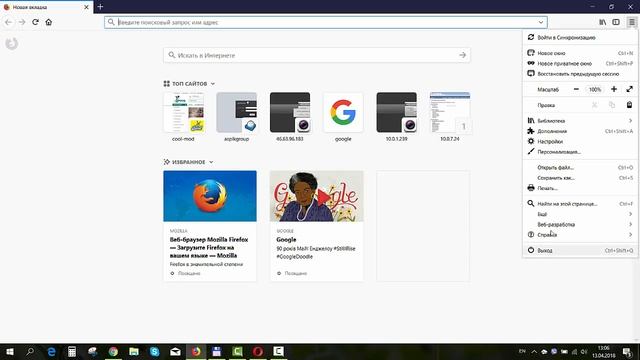640x360 pixels.
Task: Expand the Справка submenu
Action: [580, 235]
